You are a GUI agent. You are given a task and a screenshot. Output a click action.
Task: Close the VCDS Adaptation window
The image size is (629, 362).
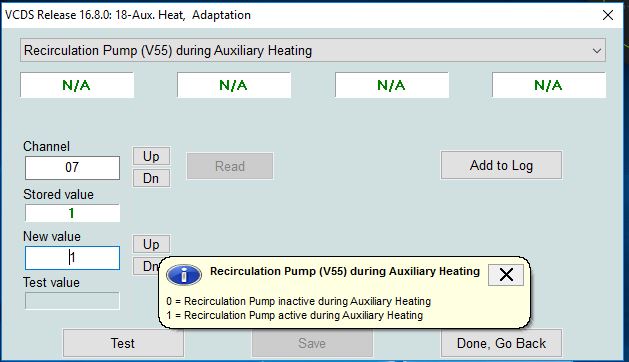tap(608, 15)
